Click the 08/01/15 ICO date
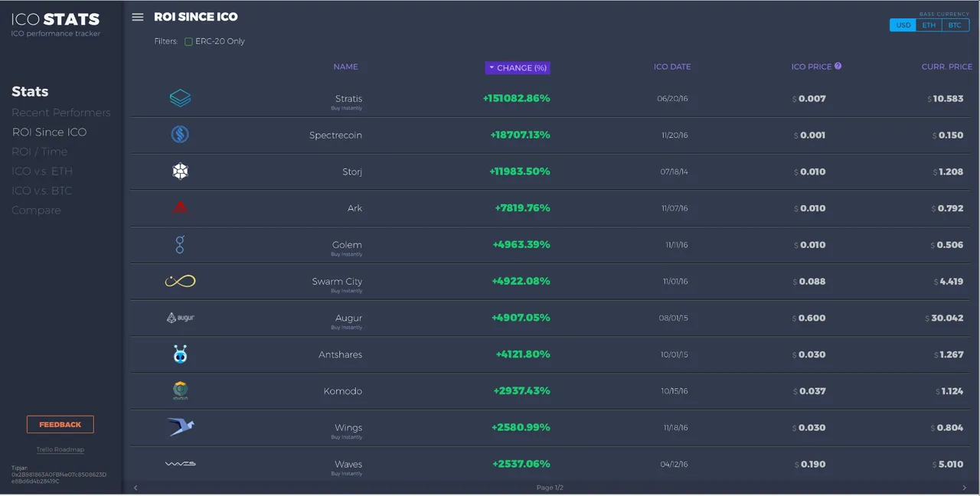Viewport: 980px width, 496px height. 672,318
